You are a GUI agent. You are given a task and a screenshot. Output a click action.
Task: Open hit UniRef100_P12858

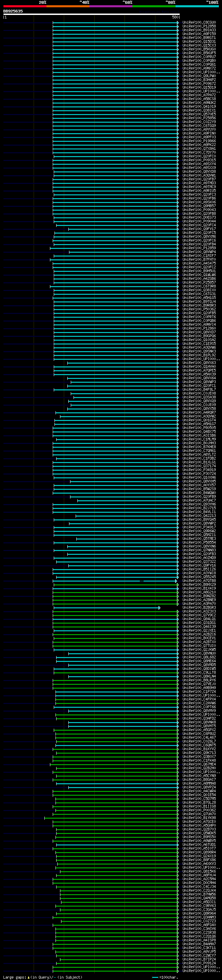coord(199,26)
